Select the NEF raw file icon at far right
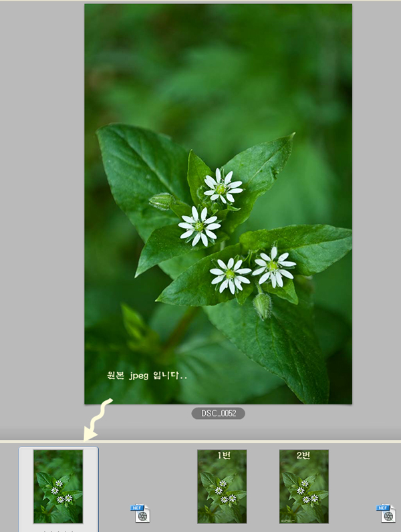 (x=387, y=513)
